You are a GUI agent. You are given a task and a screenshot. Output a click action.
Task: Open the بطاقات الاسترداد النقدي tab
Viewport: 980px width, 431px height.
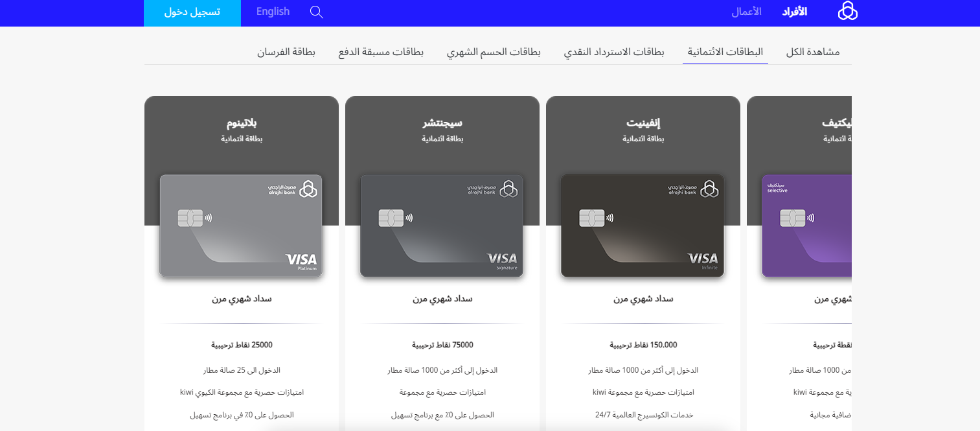point(614,52)
